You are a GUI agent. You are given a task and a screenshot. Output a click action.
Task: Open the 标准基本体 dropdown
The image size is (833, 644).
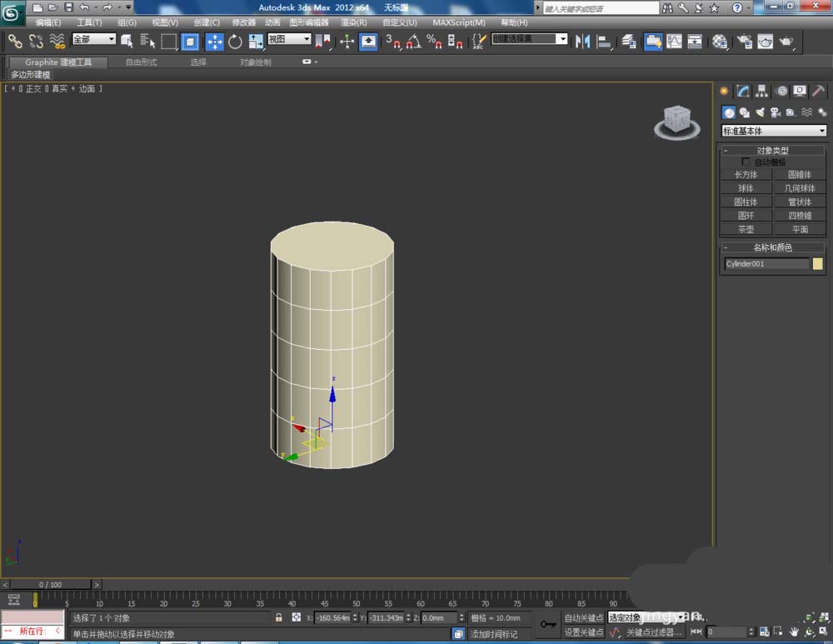click(x=774, y=131)
